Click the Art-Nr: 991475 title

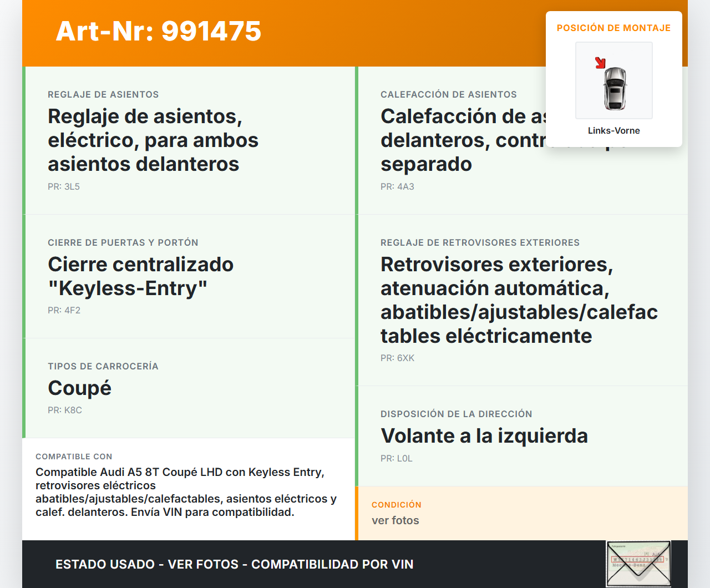tap(159, 31)
